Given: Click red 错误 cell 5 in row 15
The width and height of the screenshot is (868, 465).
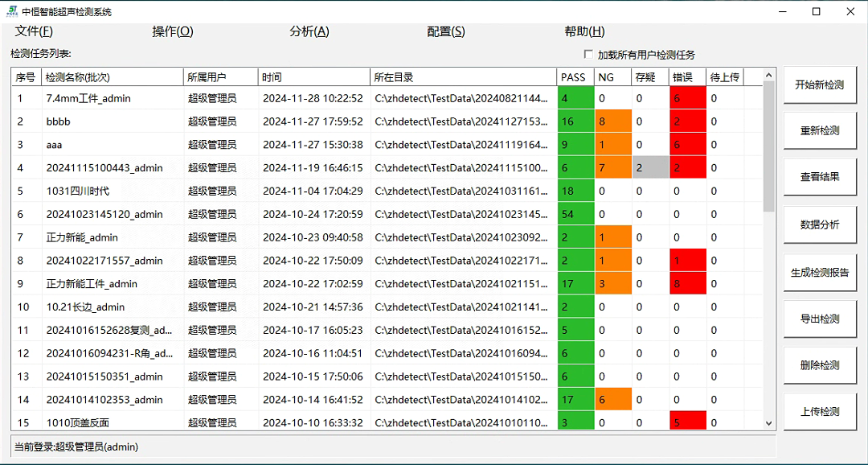Looking at the screenshot, I should tap(688, 421).
